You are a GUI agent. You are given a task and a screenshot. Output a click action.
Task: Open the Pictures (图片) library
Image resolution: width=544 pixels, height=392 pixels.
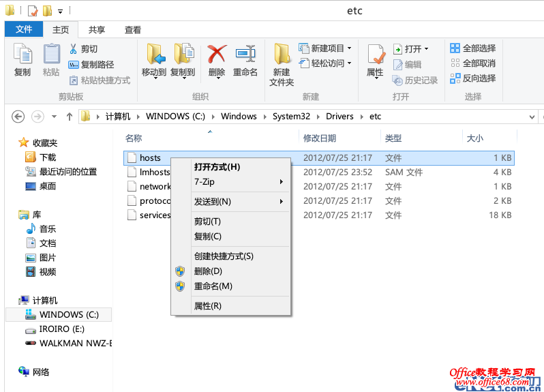click(x=41, y=258)
